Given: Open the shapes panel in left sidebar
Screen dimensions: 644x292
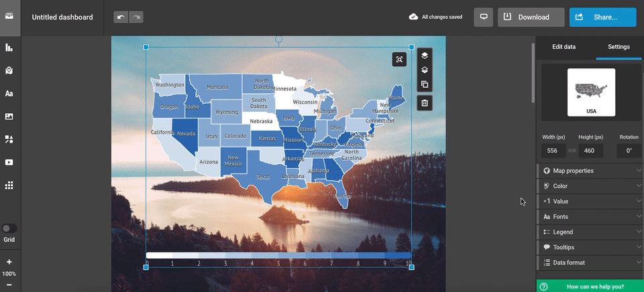Looking at the screenshot, I should click(9, 139).
